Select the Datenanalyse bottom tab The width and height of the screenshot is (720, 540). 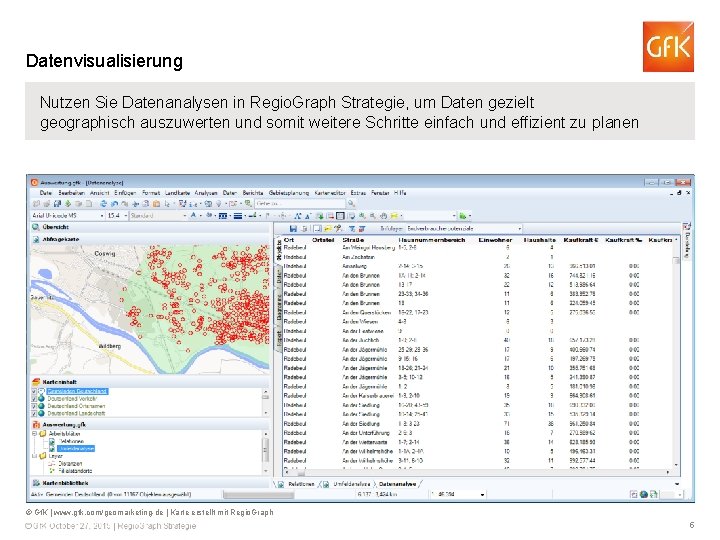pos(397,484)
